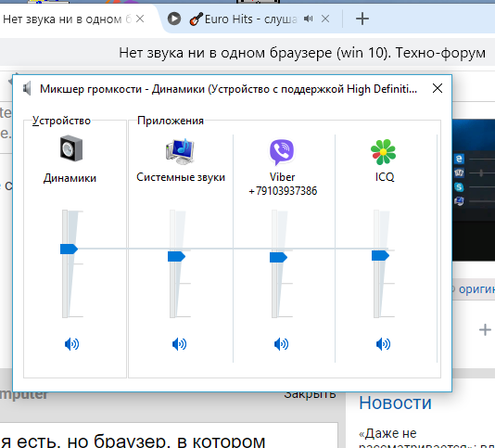Mute the Динамики device
This screenshot has width=495, height=448.
[x=71, y=344]
